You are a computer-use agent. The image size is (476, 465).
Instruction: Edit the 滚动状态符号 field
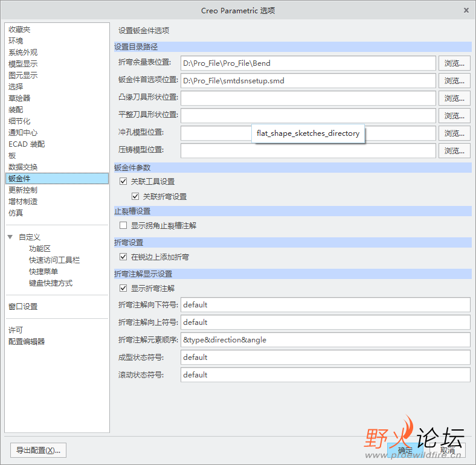[x=326, y=375]
